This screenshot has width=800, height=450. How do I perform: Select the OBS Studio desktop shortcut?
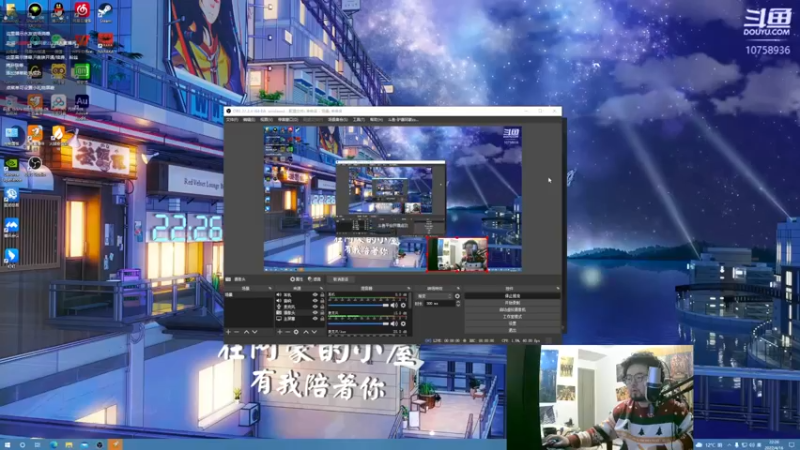(35, 166)
